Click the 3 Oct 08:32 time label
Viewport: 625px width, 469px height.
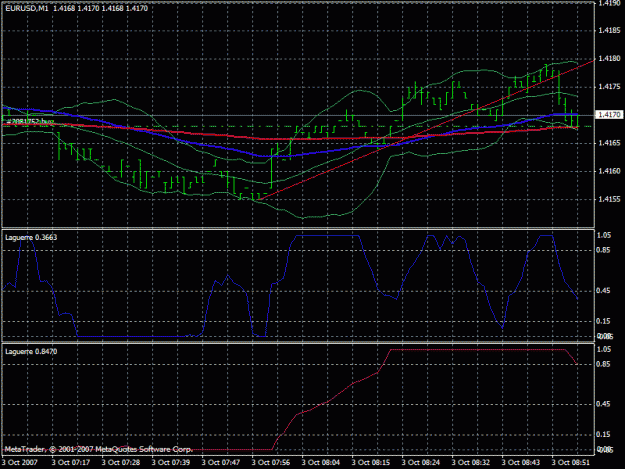pos(471,463)
